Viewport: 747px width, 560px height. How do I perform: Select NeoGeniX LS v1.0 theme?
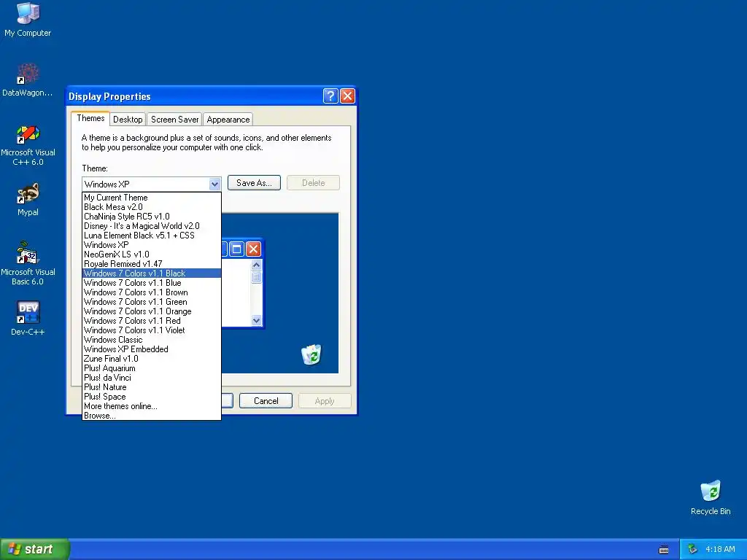[152, 254]
